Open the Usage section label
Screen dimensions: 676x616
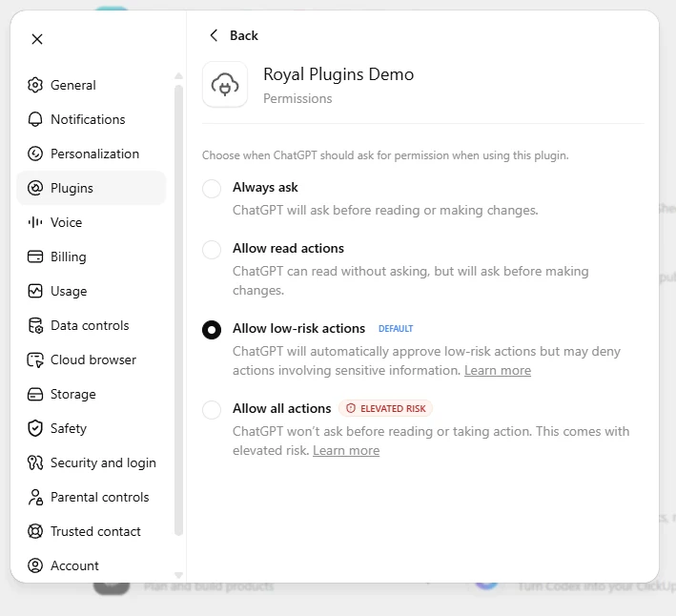69,292
